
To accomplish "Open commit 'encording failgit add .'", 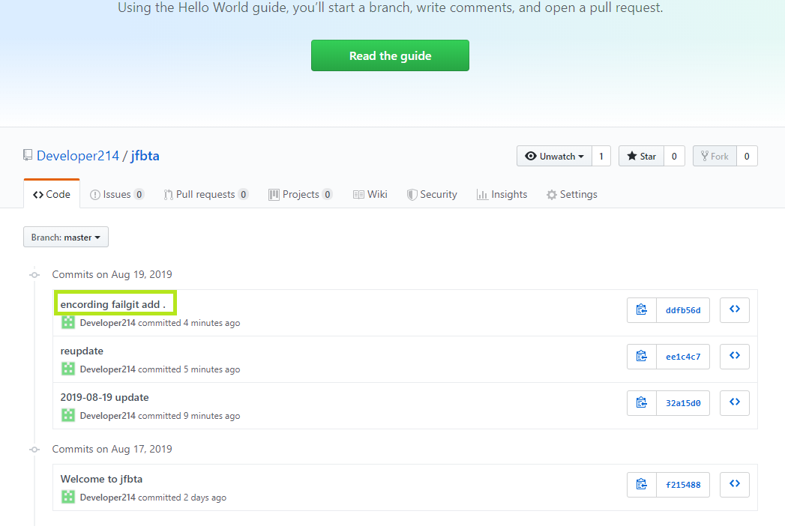I will pos(112,304).
